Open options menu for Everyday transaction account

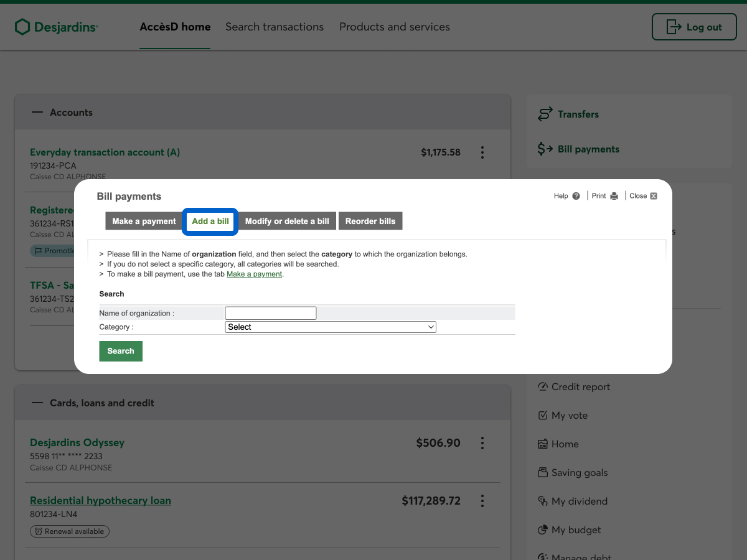(482, 152)
